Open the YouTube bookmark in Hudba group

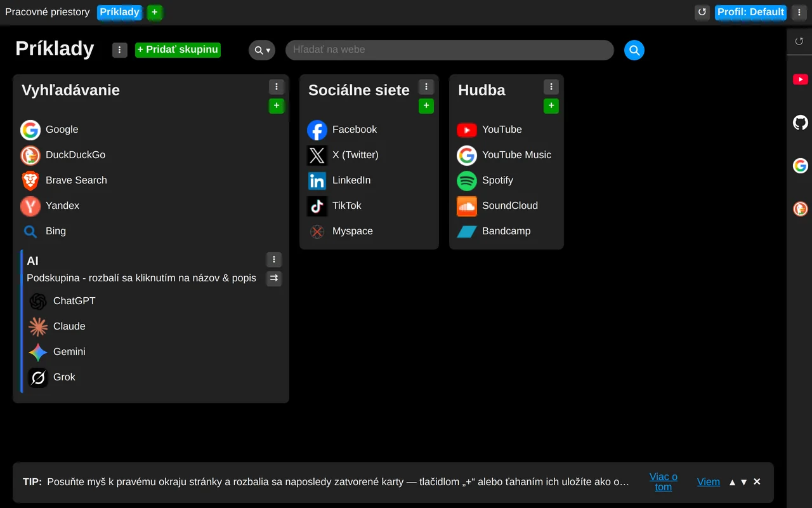click(489, 130)
